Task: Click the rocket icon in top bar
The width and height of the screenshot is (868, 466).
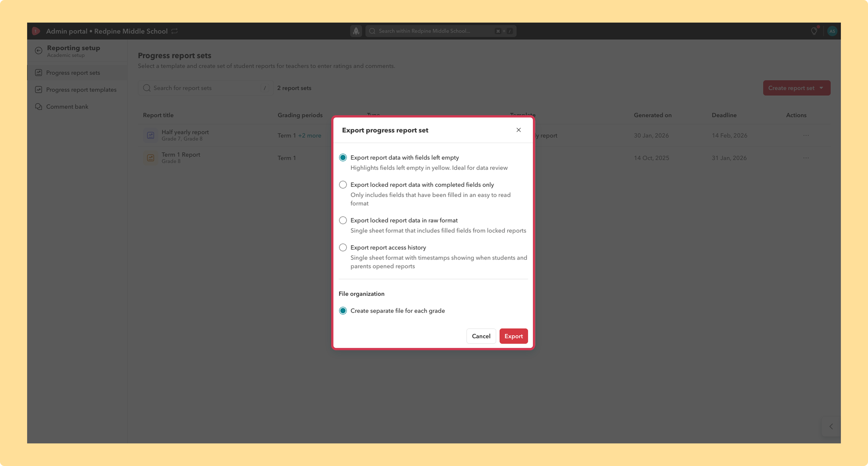Action: point(356,31)
